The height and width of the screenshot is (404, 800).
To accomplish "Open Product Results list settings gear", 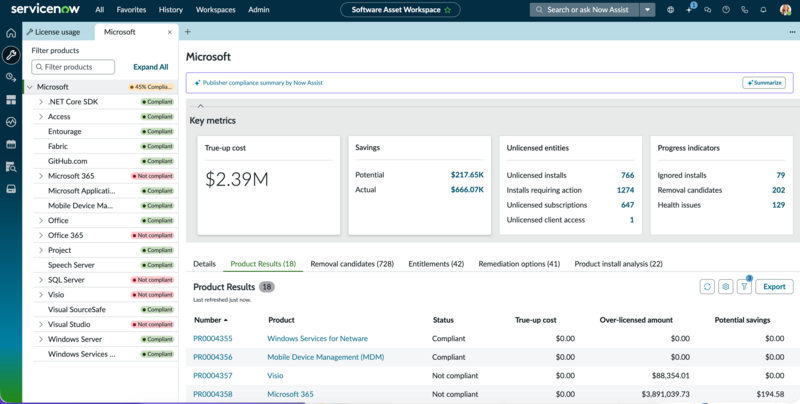I will [726, 287].
